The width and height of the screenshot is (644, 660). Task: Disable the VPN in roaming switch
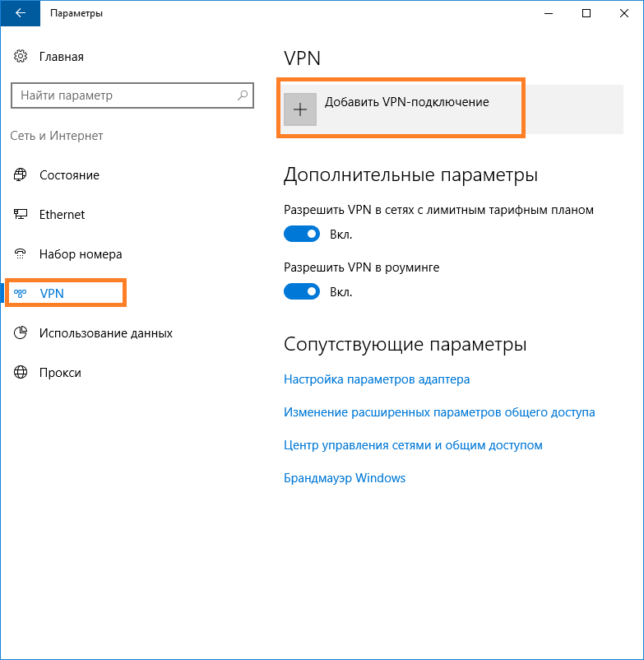point(302,291)
